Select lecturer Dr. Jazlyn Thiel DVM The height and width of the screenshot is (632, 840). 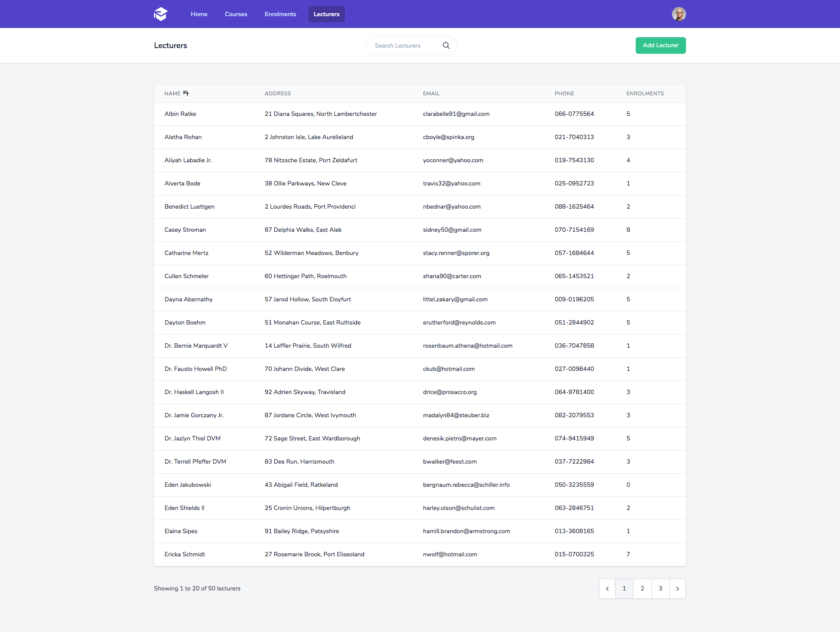coord(192,439)
